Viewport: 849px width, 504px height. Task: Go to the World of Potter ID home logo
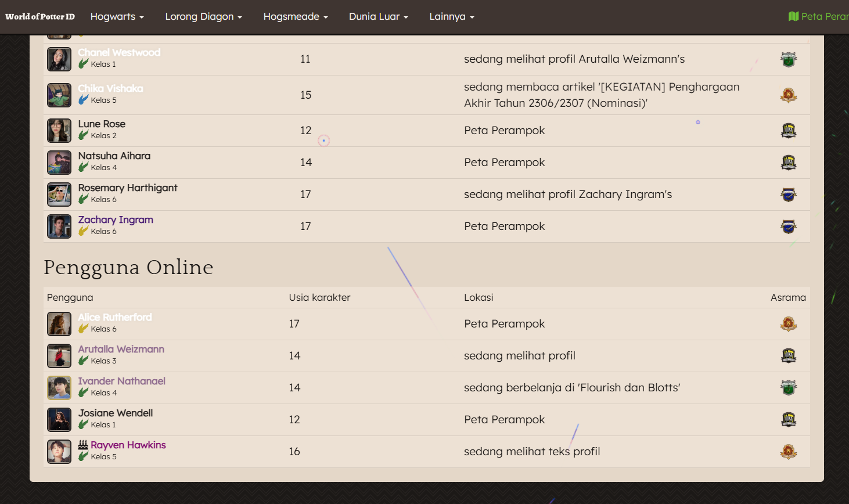pyautogui.click(x=40, y=16)
